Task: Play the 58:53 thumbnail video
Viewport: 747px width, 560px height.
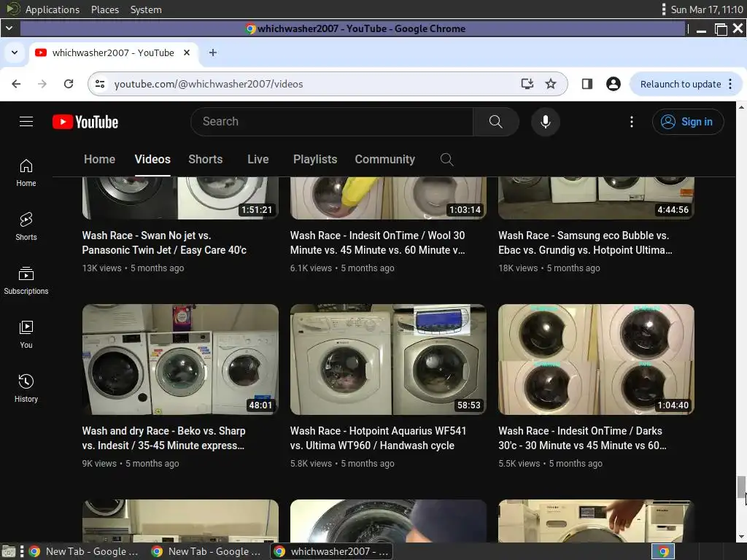Action: click(388, 359)
